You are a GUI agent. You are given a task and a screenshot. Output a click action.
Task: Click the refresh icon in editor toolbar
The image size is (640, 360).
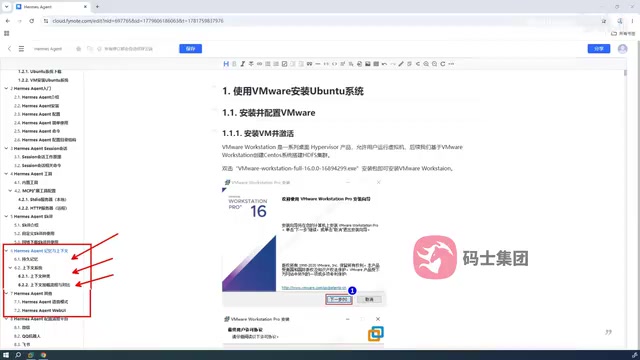click(x=443, y=64)
